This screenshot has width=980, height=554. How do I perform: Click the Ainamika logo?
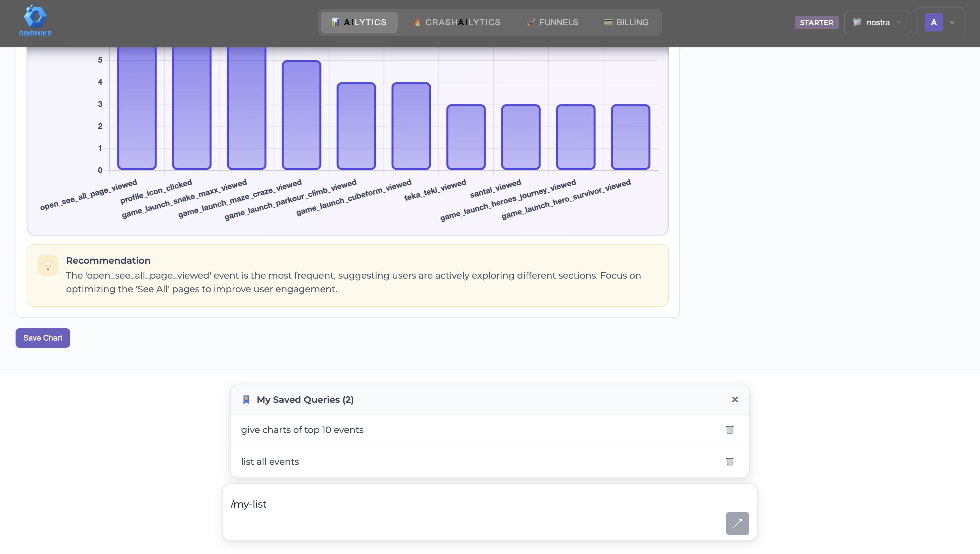(35, 20)
